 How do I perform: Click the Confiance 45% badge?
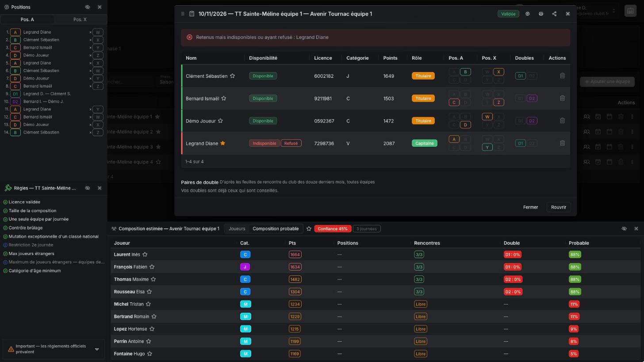click(x=333, y=229)
